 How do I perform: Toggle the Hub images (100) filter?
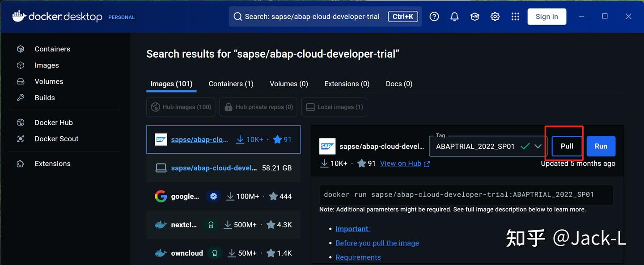tap(181, 107)
